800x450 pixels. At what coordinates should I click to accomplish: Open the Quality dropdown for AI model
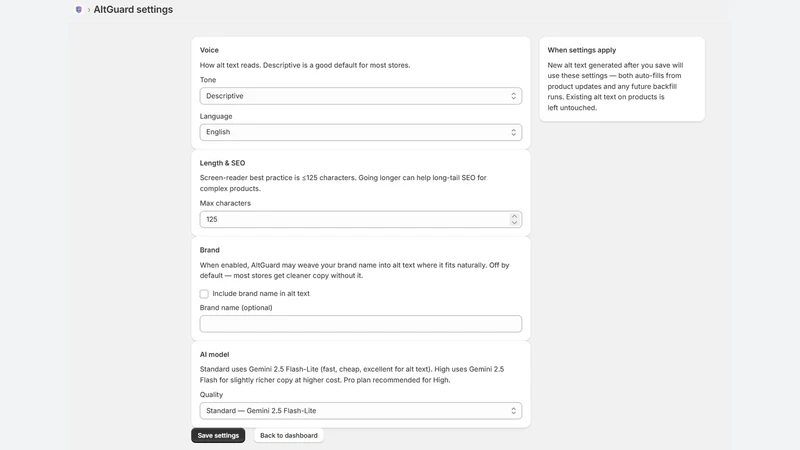pyautogui.click(x=361, y=411)
